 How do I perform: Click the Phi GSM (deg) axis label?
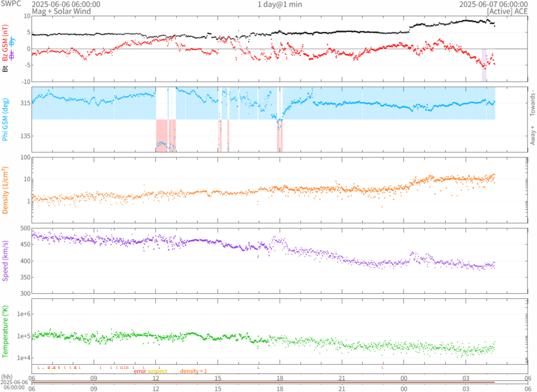pos(5,119)
